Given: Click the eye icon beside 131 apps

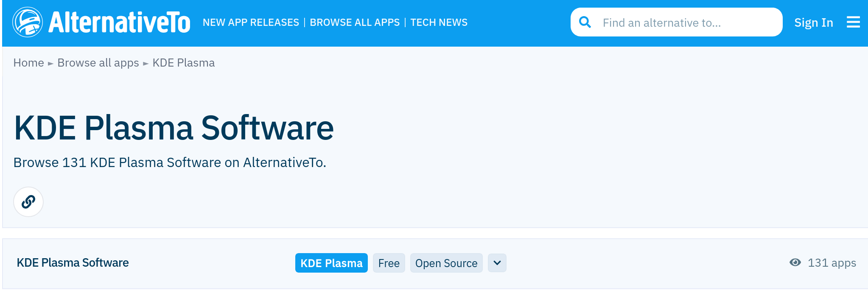Looking at the screenshot, I should coord(795,262).
